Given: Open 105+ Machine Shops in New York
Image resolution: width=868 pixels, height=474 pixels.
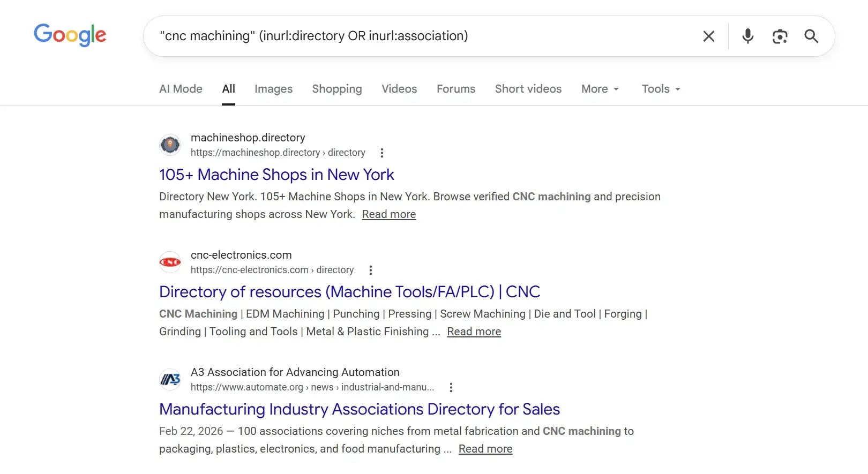Looking at the screenshot, I should [x=276, y=175].
